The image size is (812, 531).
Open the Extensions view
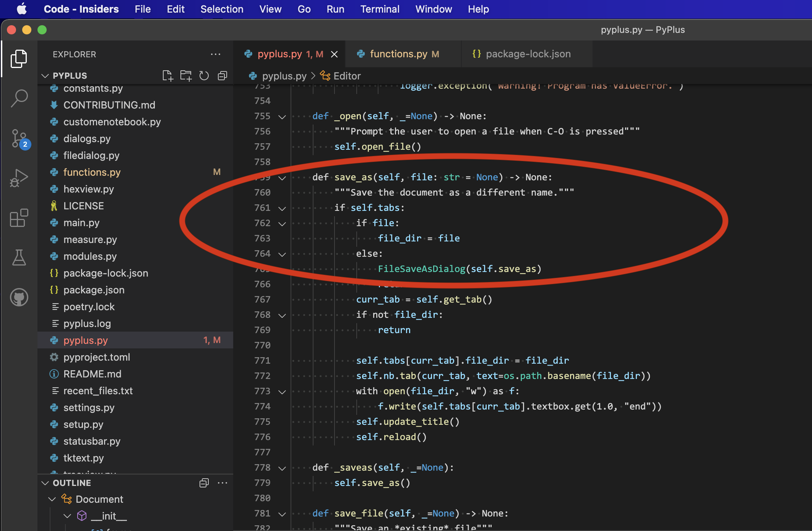tap(19, 218)
